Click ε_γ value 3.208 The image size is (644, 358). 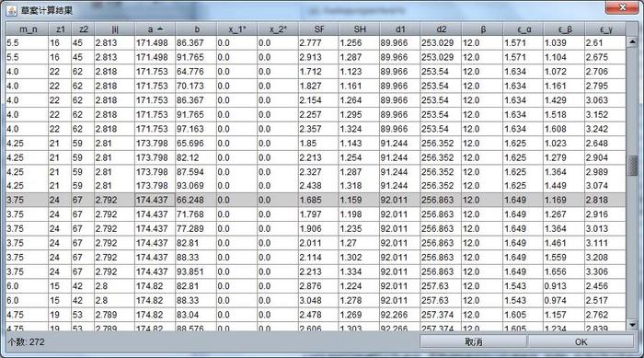605,258
